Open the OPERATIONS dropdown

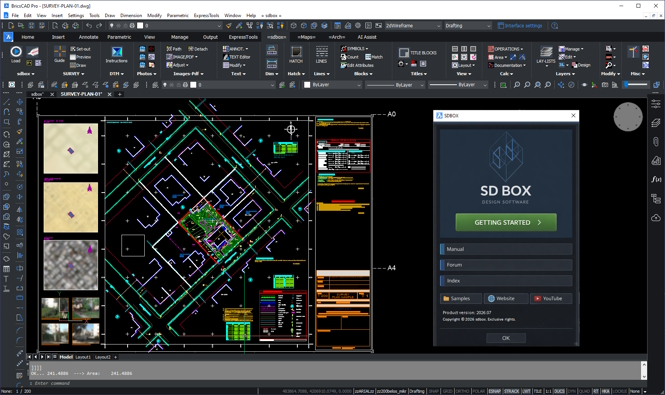[x=505, y=49]
